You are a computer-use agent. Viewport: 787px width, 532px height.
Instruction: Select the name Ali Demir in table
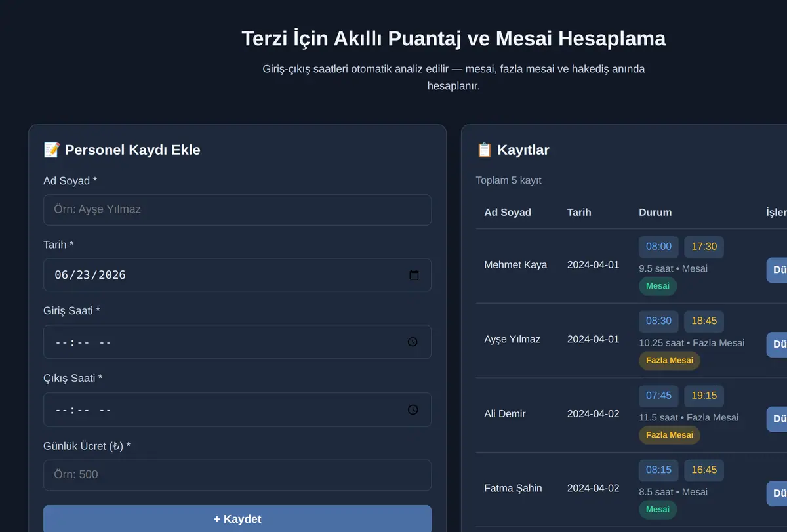[505, 414]
